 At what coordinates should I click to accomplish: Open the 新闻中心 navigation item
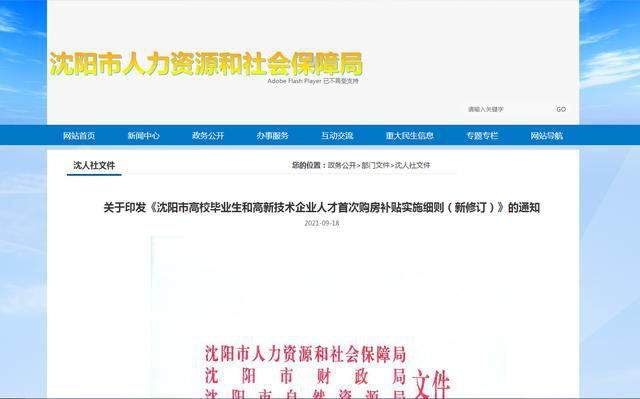[143, 135]
